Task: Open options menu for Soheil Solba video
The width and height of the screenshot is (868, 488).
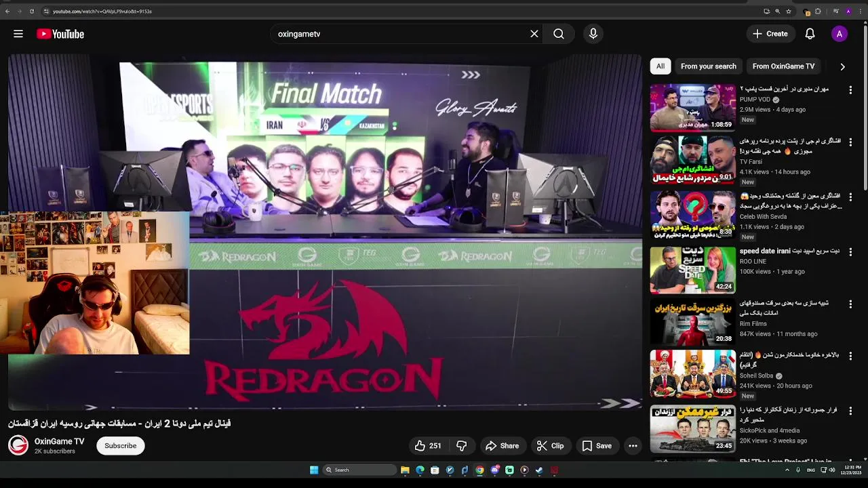Action: 850,356
